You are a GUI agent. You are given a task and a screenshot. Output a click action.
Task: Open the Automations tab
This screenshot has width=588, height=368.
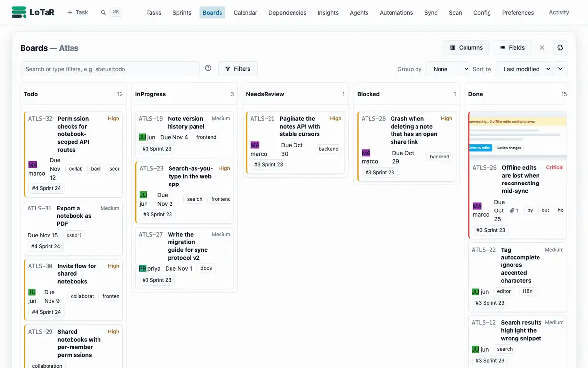(396, 13)
